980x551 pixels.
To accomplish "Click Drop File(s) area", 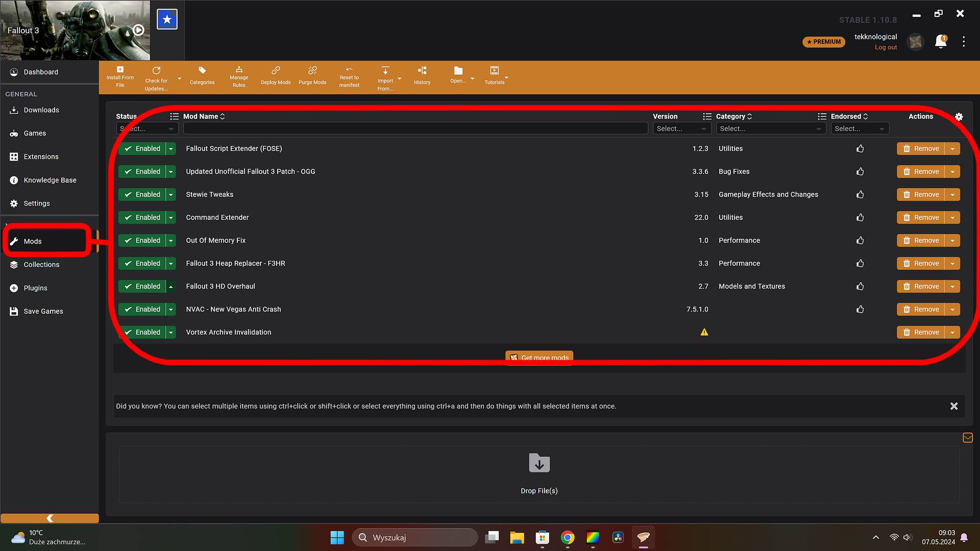I will 539,474.
